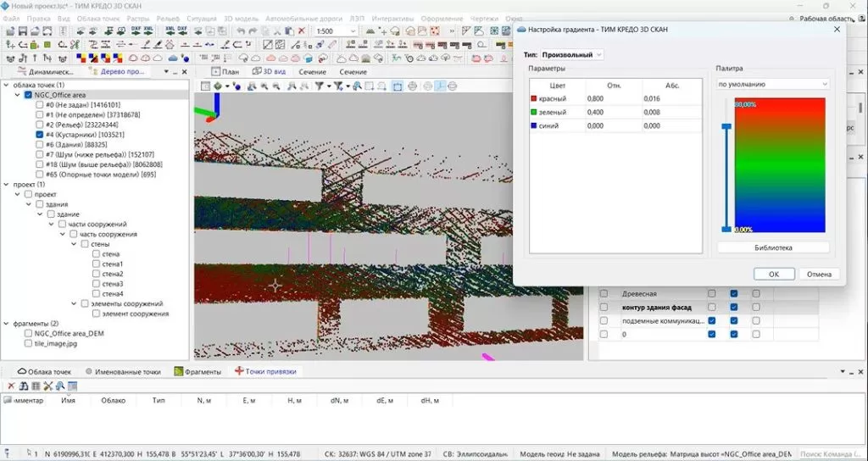The image size is (868, 461).
Task: Click CK: 32637: WGS 84 / UTM zone 37 in the status bar
Action: pos(378,454)
